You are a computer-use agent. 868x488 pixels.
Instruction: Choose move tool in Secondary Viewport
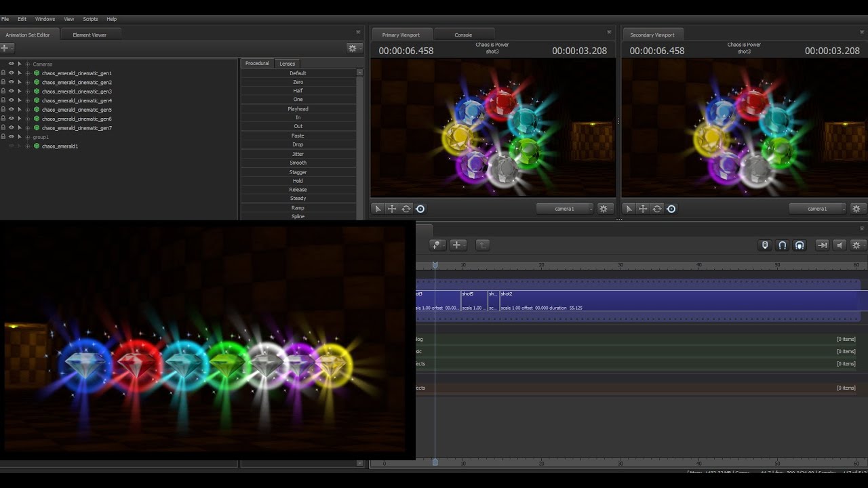[x=643, y=209]
